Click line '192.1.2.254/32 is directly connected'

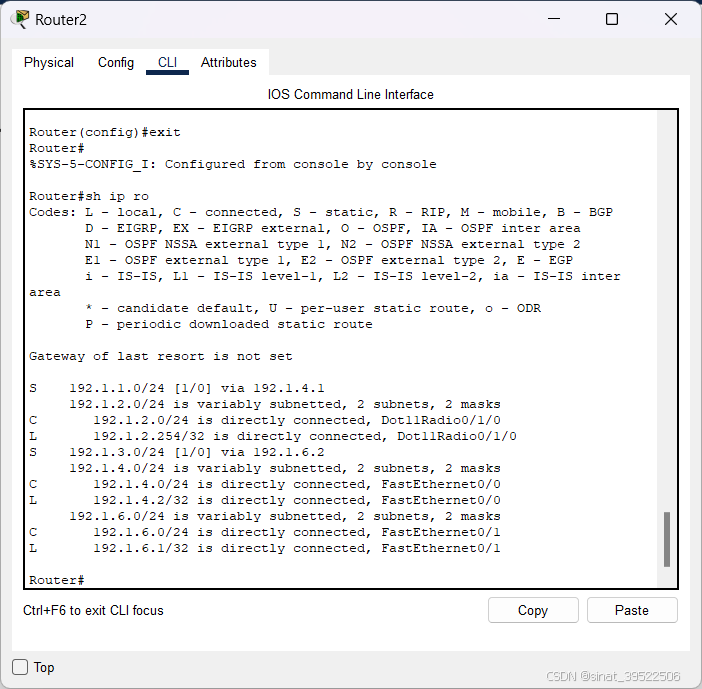pos(273,436)
